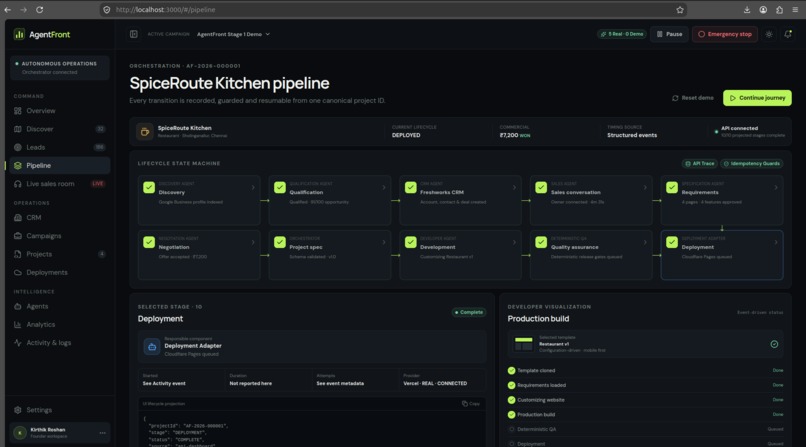Image resolution: width=806 pixels, height=447 pixels.
Task: Click the browser back arrow
Action: (8, 9)
